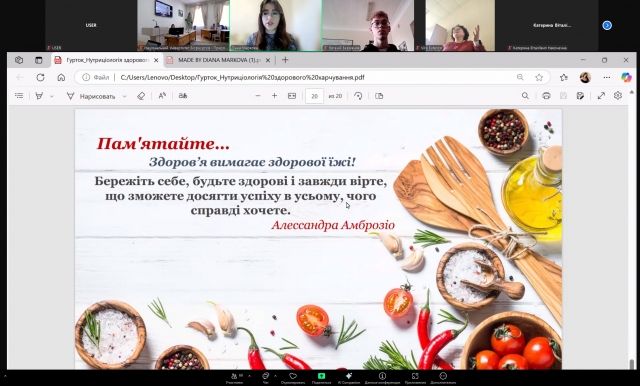The image size is (640, 386).
Task: Open the PDF table of contents icon
Action: [19, 96]
